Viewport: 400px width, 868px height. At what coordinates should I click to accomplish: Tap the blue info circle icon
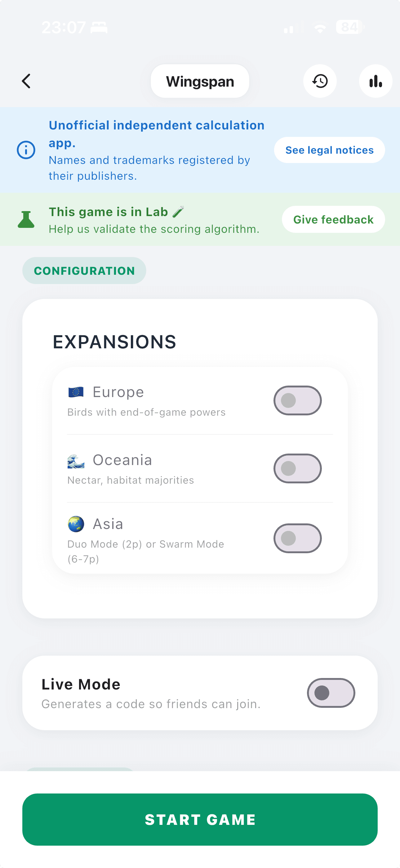pos(26,150)
